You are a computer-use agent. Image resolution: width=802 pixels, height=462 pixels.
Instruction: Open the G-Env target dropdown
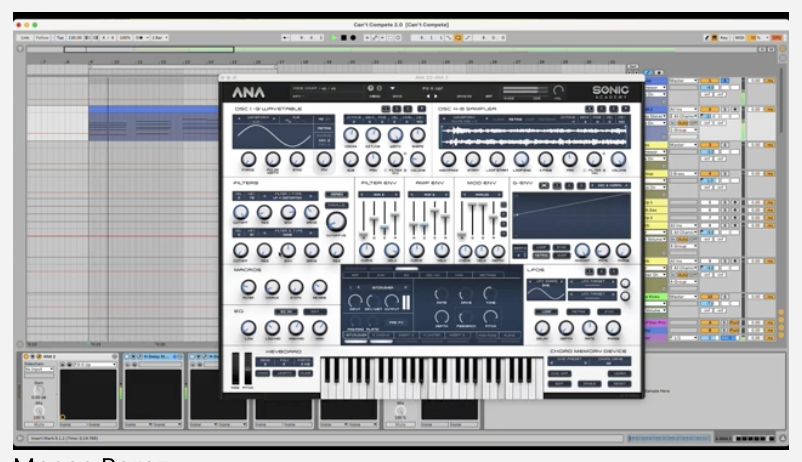(x=610, y=185)
